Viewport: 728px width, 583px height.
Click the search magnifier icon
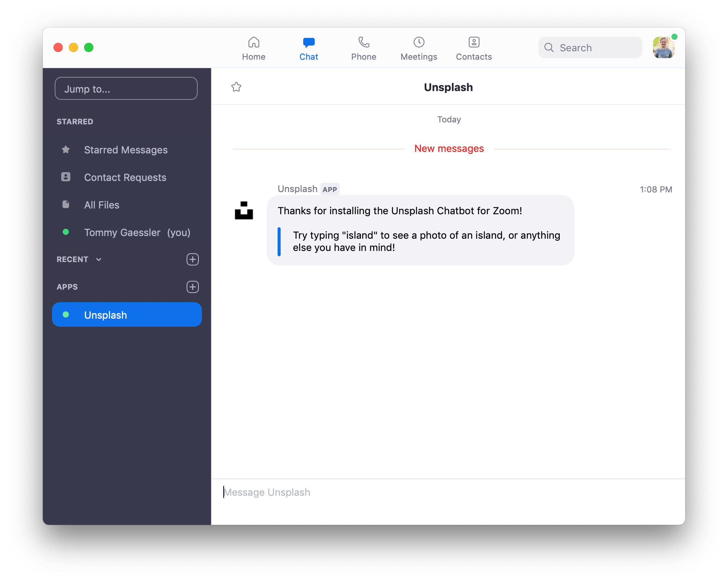pos(549,47)
